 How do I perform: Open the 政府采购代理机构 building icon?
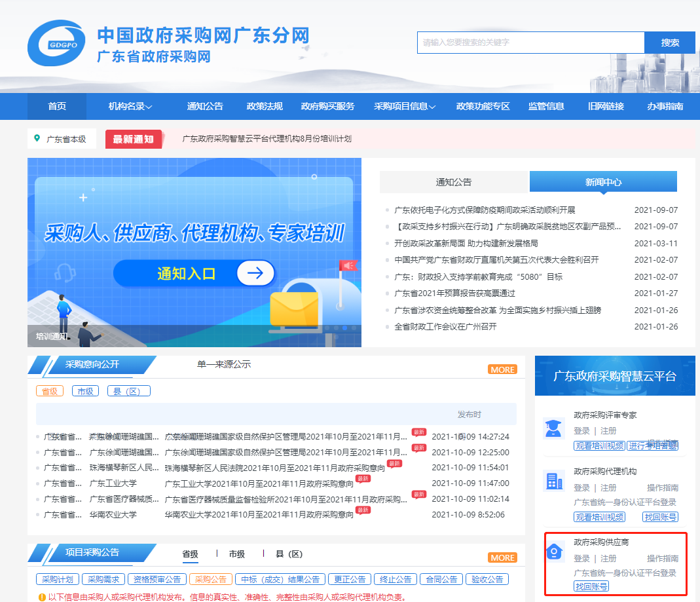point(554,481)
